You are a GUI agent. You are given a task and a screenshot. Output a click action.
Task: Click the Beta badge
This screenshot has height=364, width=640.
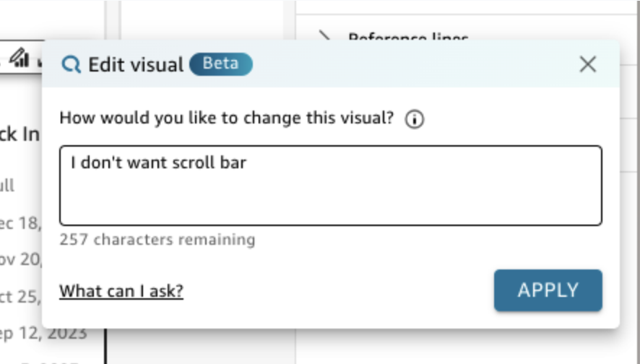point(220,64)
